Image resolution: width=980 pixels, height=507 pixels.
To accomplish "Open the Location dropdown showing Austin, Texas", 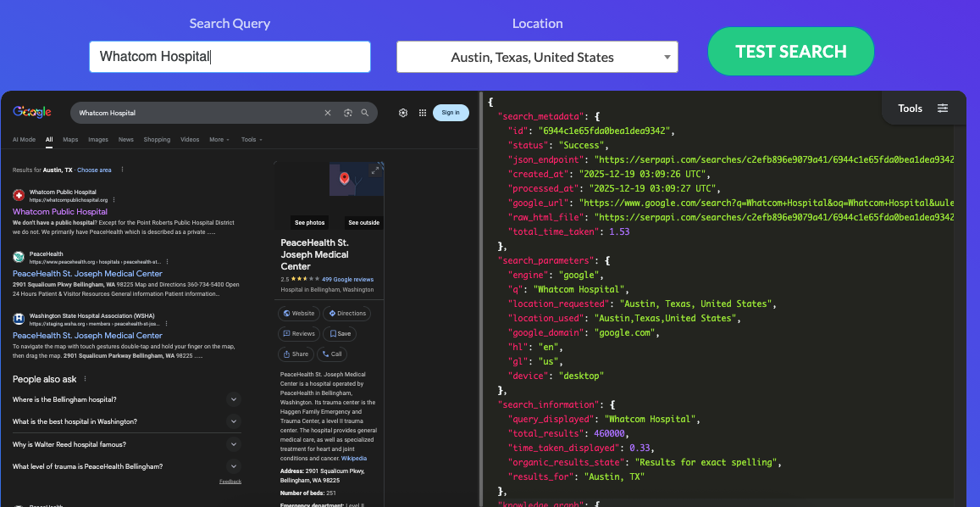I will (537, 58).
